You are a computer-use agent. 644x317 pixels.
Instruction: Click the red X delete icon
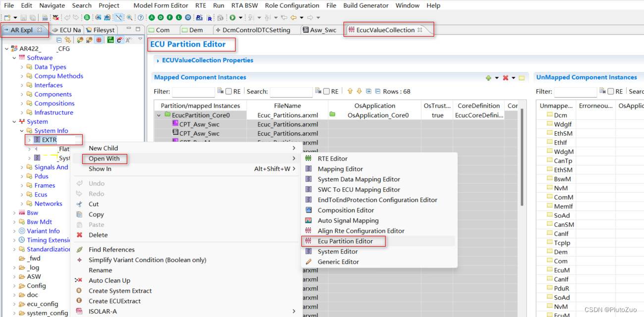pyautogui.click(x=505, y=78)
